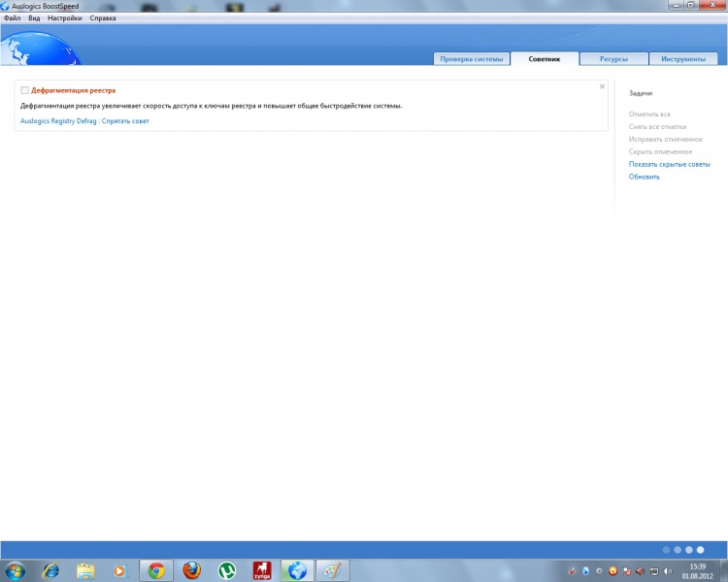Click the Обновить link in tasks panel
The width and height of the screenshot is (728, 582).
(x=644, y=177)
